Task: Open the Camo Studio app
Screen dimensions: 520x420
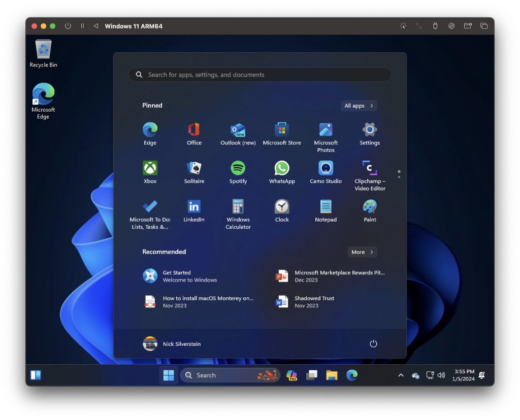Action: tap(326, 168)
